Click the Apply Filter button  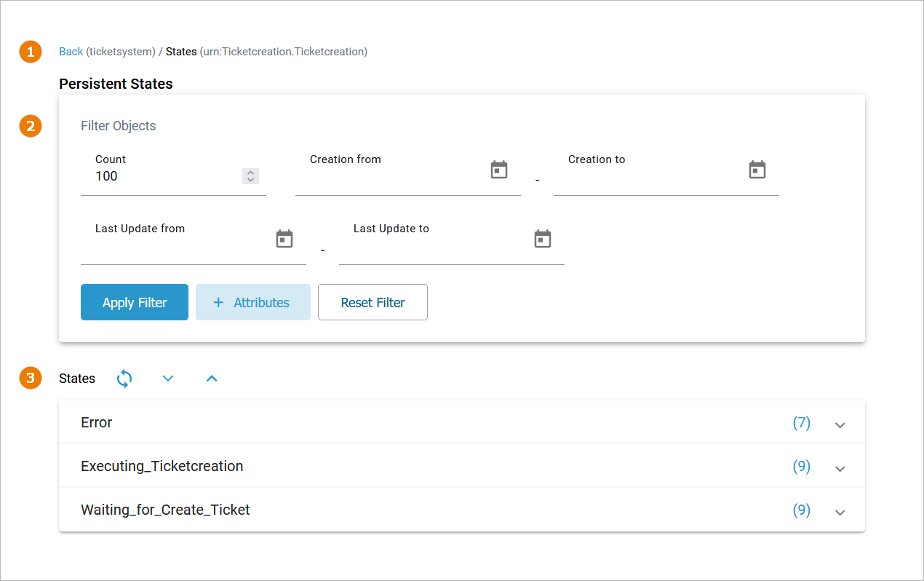click(x=135, y=303)
